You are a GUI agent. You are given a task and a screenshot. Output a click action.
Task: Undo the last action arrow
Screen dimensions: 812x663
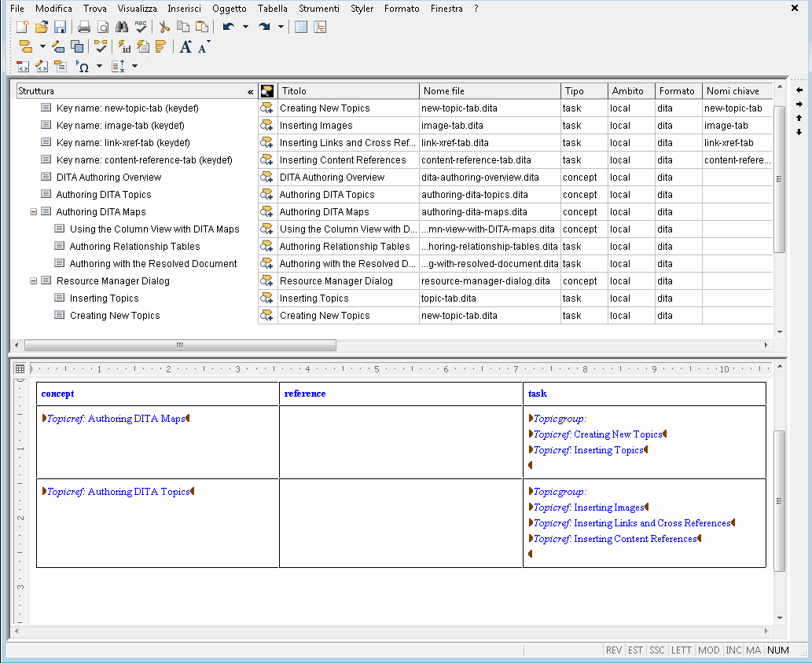point(229,27)
